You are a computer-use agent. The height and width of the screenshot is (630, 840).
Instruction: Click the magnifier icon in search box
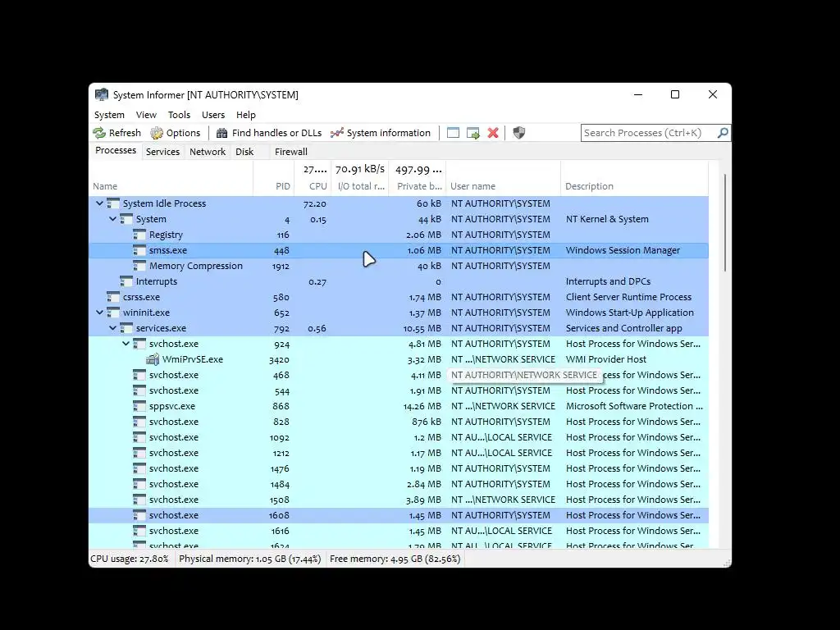723,132
